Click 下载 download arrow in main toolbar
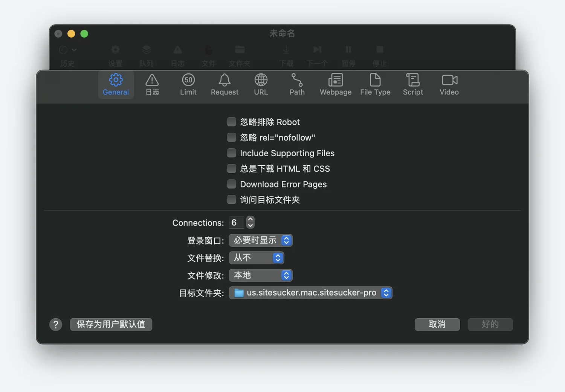The width and height of the screenshot is (565, 392). point(286,50)
